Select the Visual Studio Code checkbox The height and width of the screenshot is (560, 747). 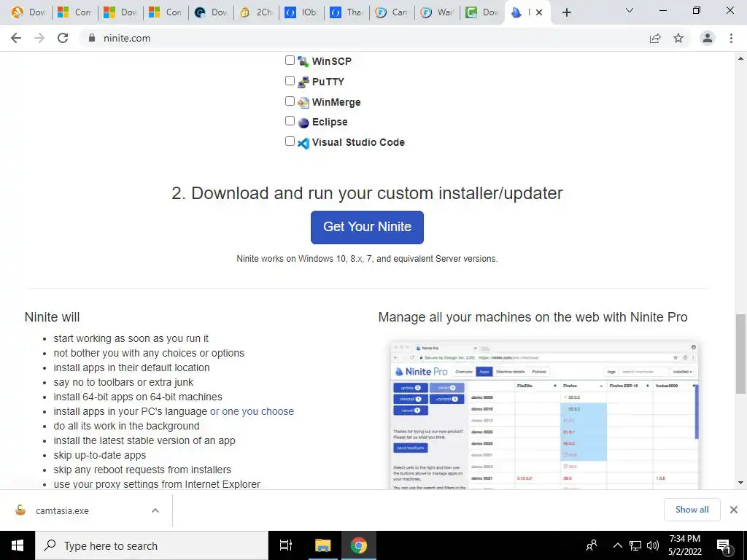pos(290,141)
